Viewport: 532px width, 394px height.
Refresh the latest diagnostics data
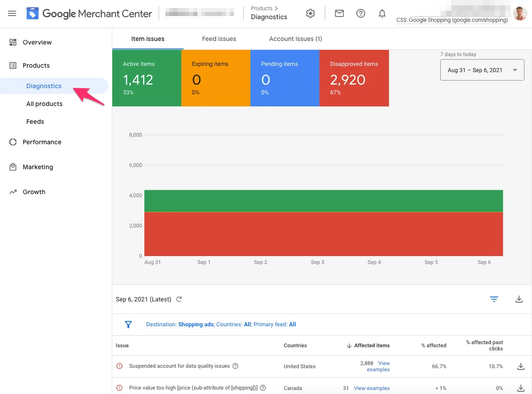coord(179,299)
